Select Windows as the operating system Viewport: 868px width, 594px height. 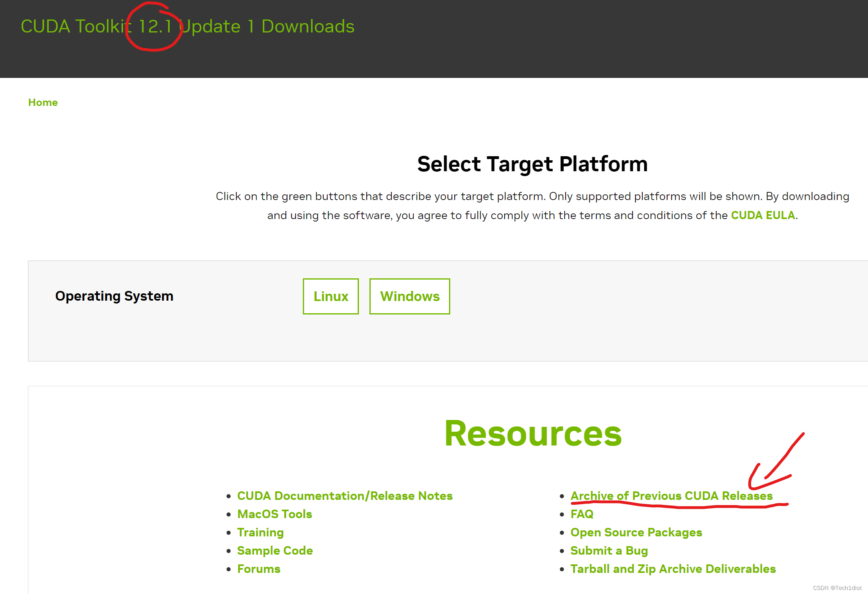410,296
